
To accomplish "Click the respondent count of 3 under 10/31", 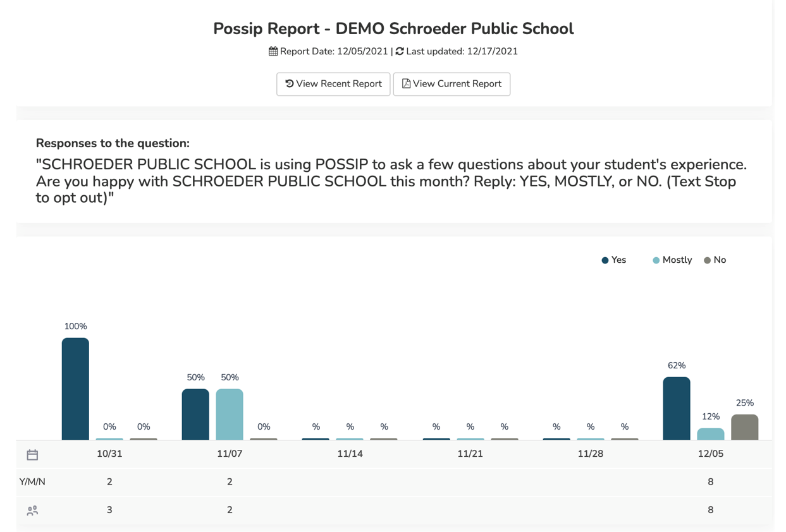I will point(109,510).
